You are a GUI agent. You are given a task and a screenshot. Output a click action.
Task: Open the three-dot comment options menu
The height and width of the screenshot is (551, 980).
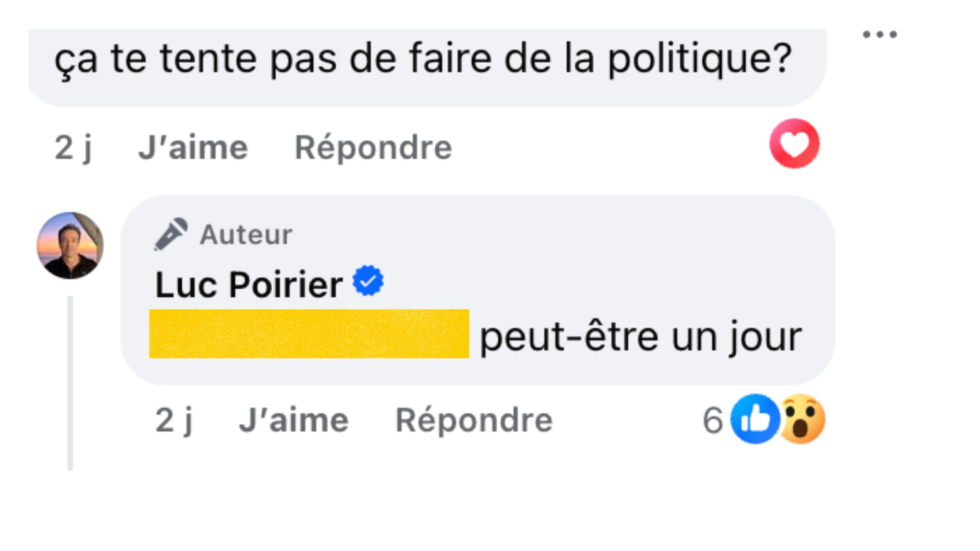tap(879, 35)
